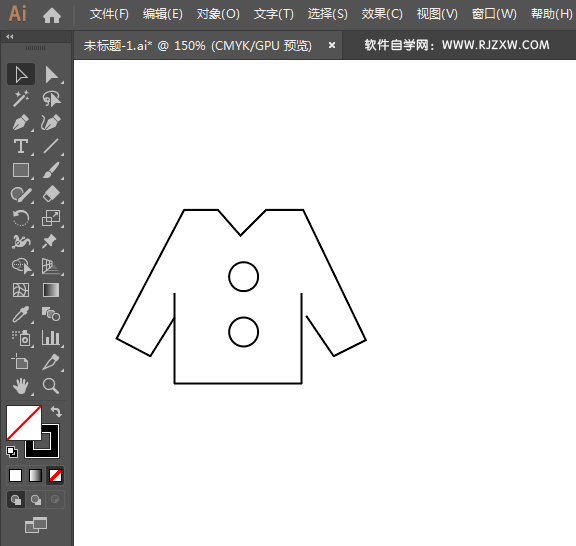Image resolution: width=576 pixels, height=546 pixels.
Task: Choose the Pen tool
Action: [21, 122]
